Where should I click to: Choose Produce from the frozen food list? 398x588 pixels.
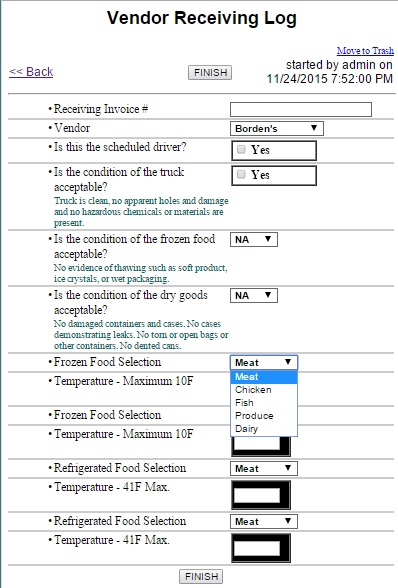click(264, 416)
